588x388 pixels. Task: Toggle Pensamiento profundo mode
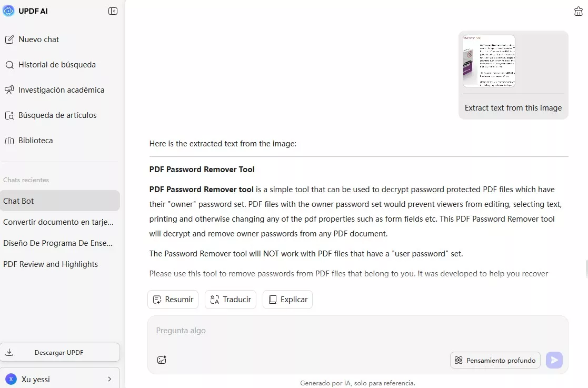[x=495, y=360]
